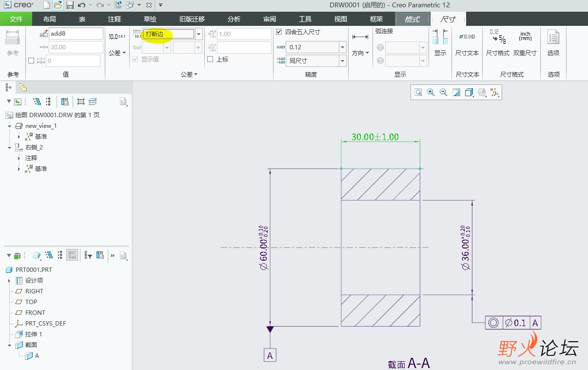The height and width of the screenshot is (370, 588).
Task: Expand the 设计项 node in model tree
Action: (9, 281)
